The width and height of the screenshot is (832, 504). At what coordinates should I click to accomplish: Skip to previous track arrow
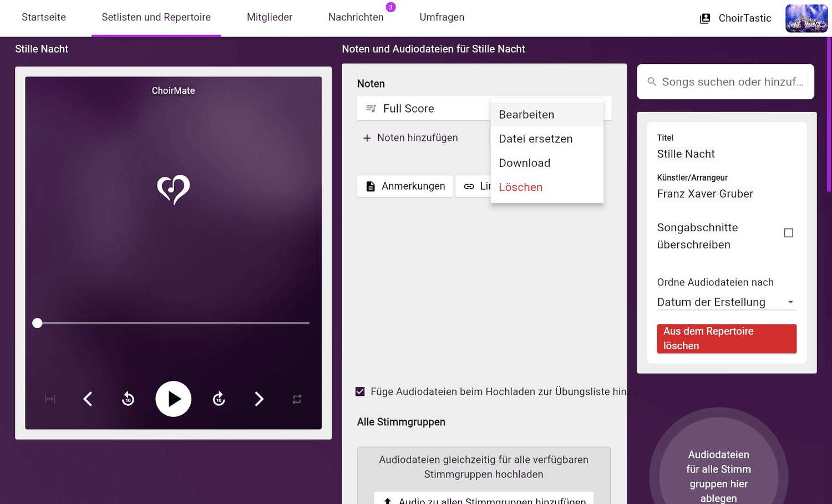(88, 399)
